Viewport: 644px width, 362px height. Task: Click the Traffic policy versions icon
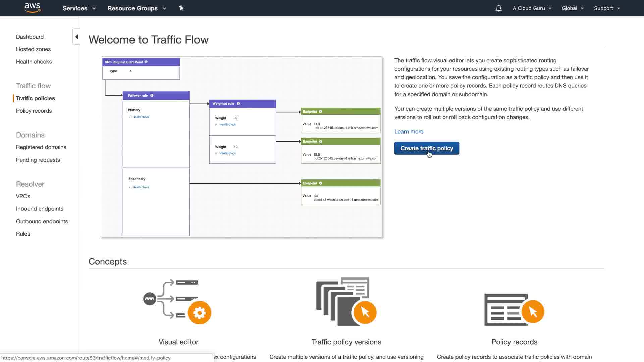click(x=346, y=302)
